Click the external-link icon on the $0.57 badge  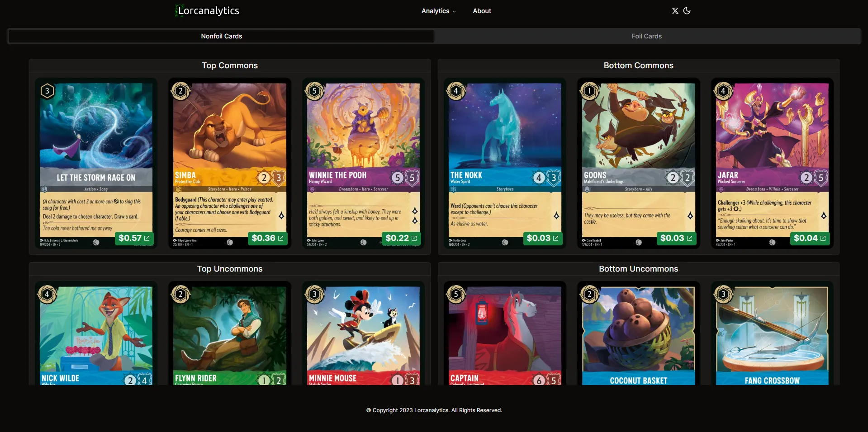point(147,238)
